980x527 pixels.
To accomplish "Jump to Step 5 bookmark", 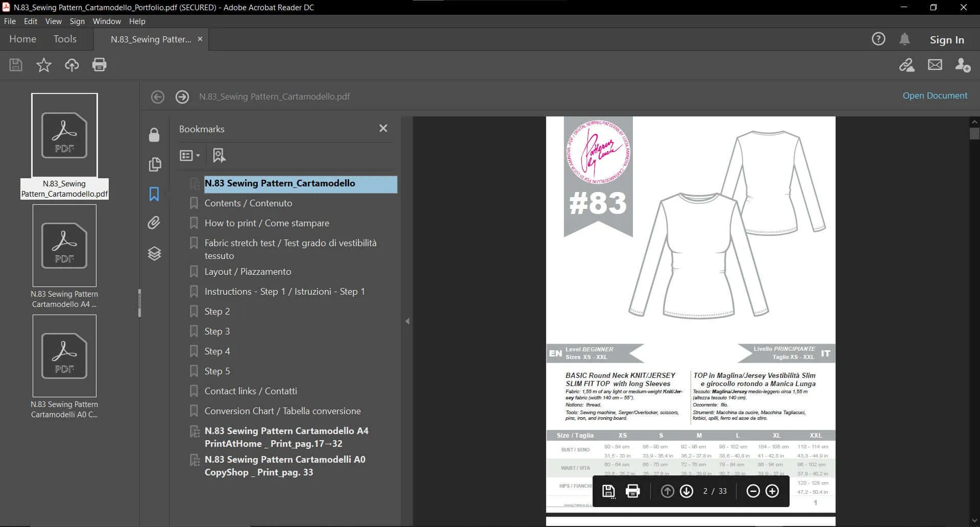I will click(x=217, y=371).
